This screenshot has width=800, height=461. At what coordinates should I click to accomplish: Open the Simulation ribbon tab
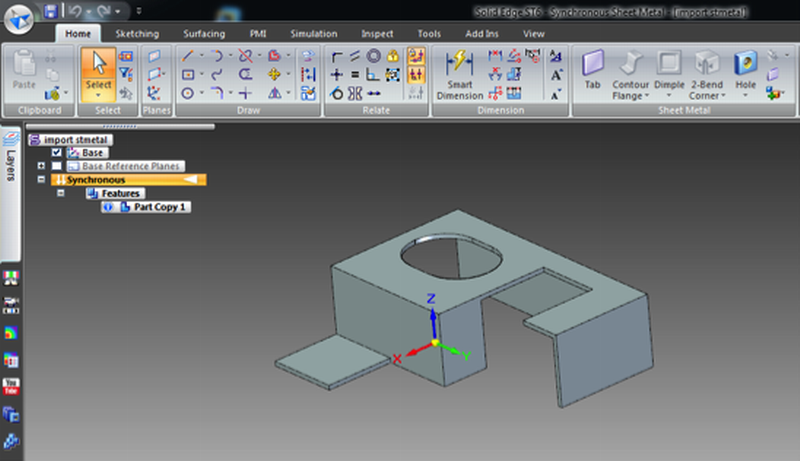[x=314, y=34]
